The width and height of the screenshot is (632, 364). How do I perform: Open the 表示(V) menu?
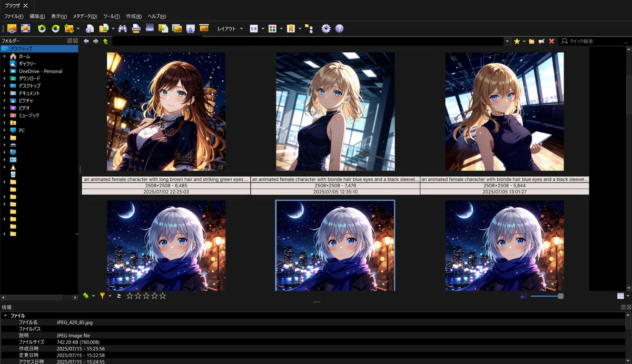click(59, 16)
